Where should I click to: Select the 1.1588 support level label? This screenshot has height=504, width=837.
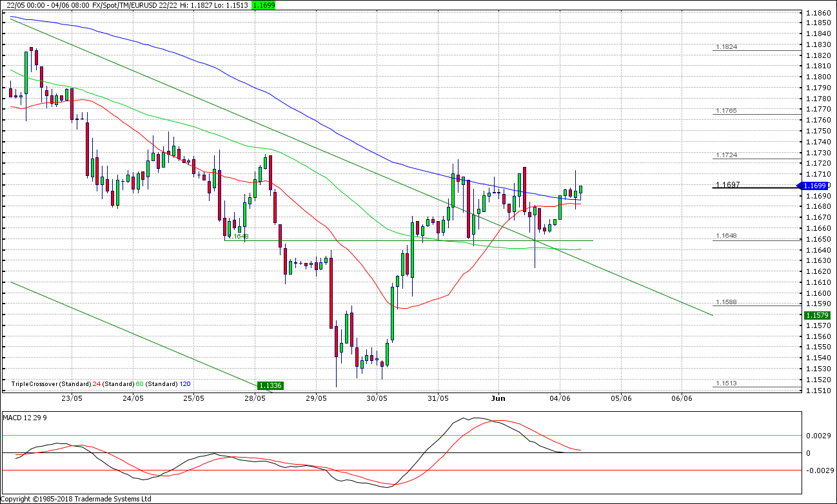(725, 302)
